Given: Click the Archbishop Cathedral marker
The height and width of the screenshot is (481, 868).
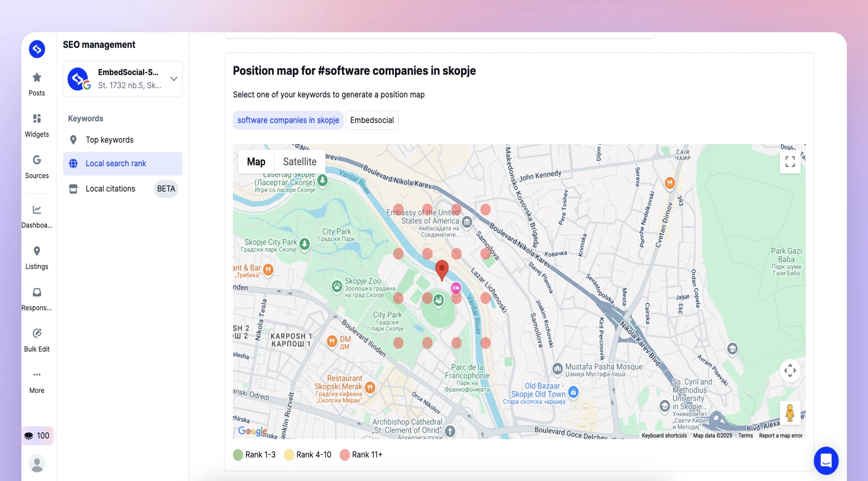Looking at the screenshot, I should coord(450,431).
